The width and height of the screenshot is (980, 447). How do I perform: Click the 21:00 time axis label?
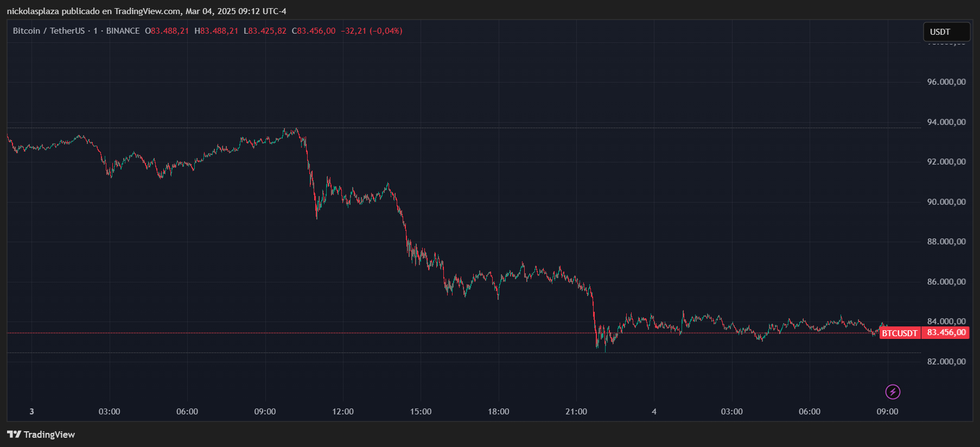click(x=576, y=412)
